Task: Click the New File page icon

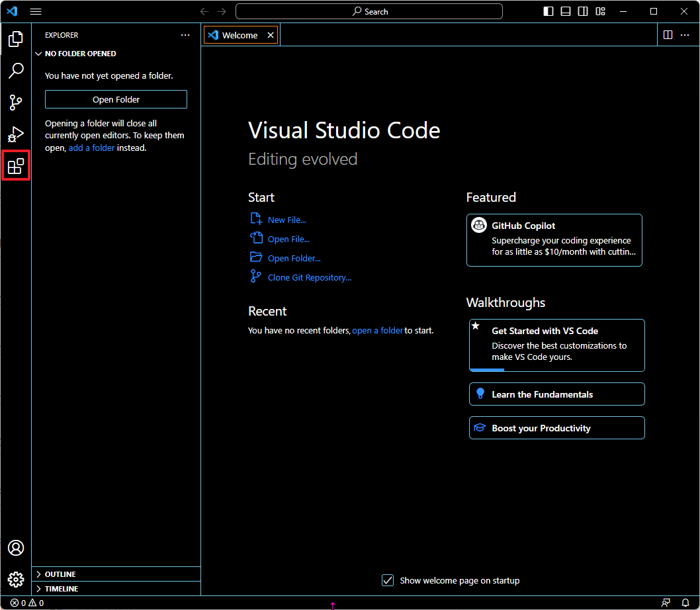Action: pyautogui.click(x=256, y=218)
